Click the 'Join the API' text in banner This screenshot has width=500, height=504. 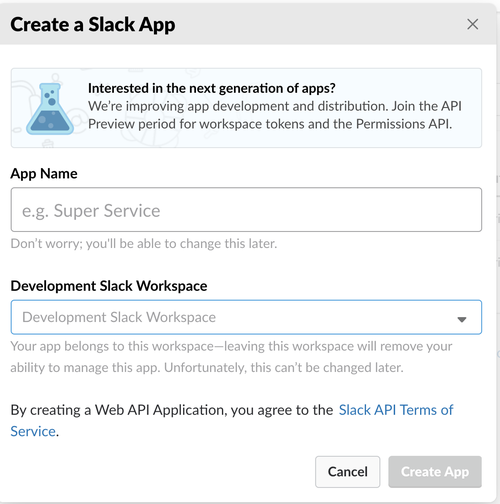pos(427,106)
